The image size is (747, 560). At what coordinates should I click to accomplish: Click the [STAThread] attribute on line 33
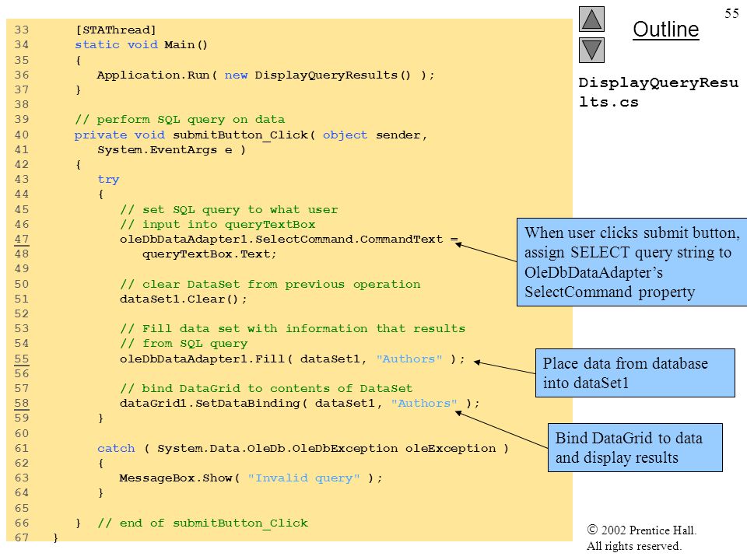tap(115, 30)
